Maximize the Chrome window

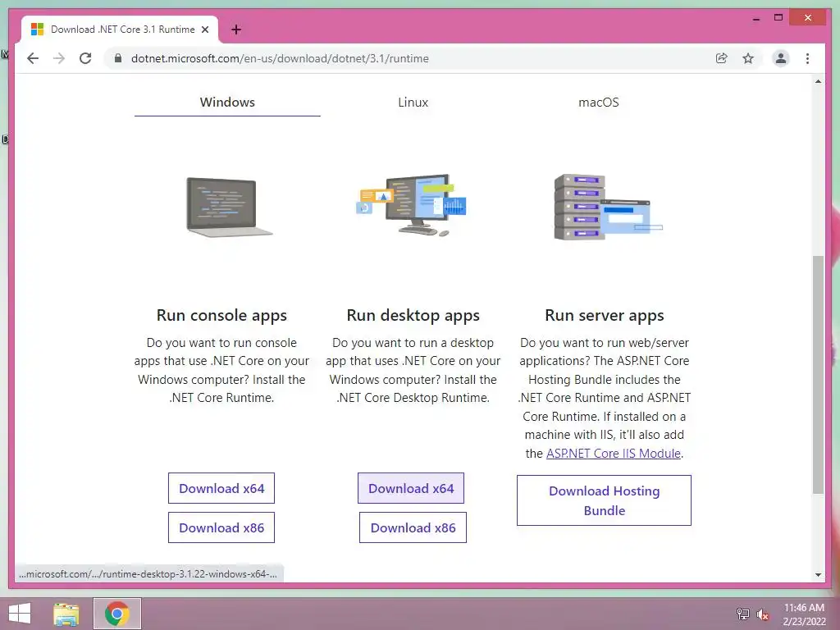click(778, 18)
